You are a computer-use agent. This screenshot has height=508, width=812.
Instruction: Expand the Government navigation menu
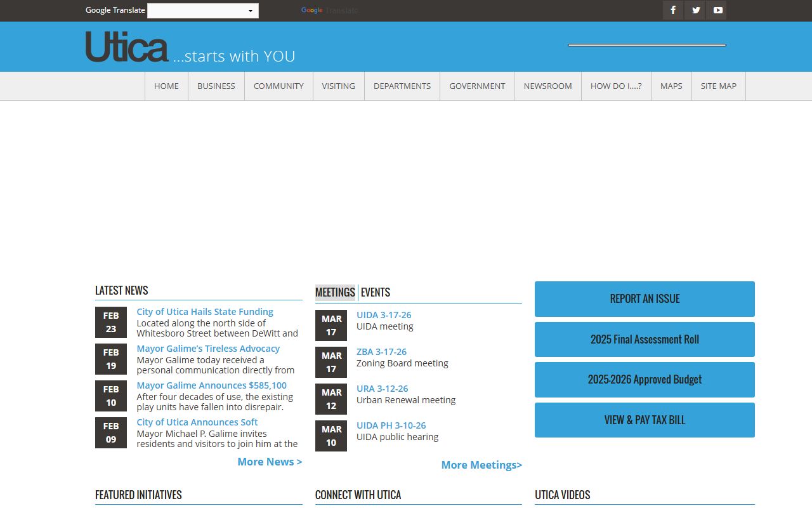click(477, 86)
